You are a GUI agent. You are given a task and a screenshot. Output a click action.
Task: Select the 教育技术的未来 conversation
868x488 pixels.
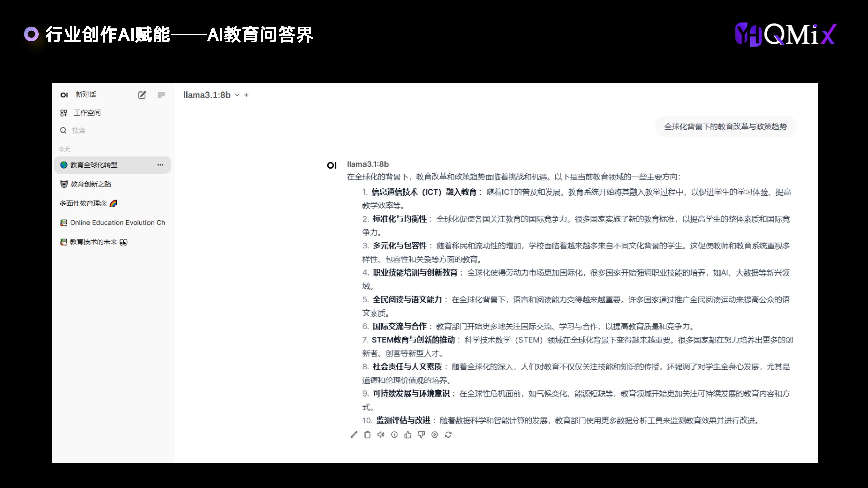tap(94, 242)
